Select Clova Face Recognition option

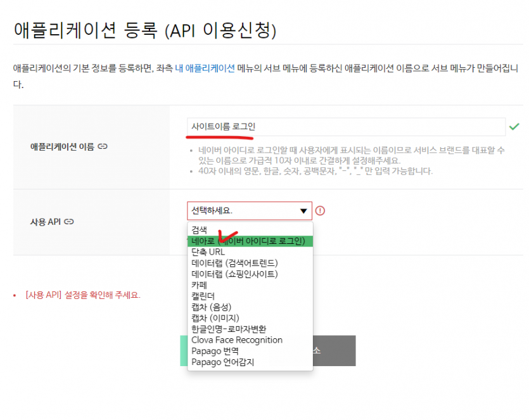point(237,340)
